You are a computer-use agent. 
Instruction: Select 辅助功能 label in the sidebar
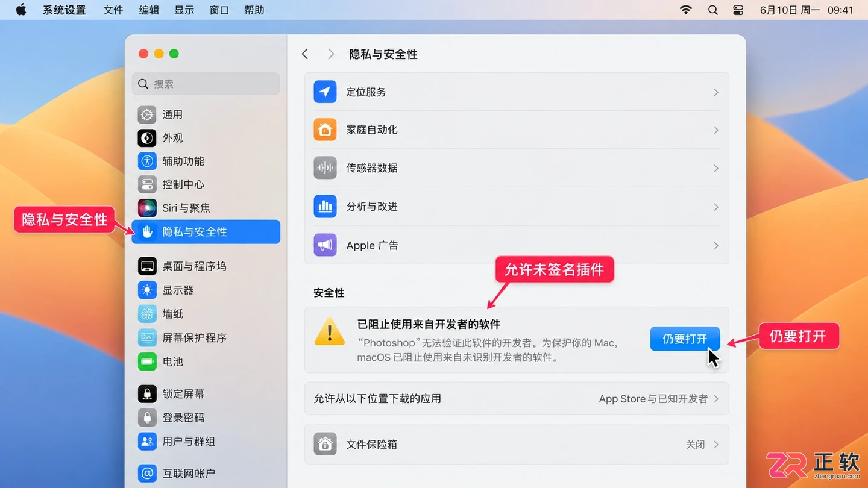pyautogui.click(x=183, y=161)
